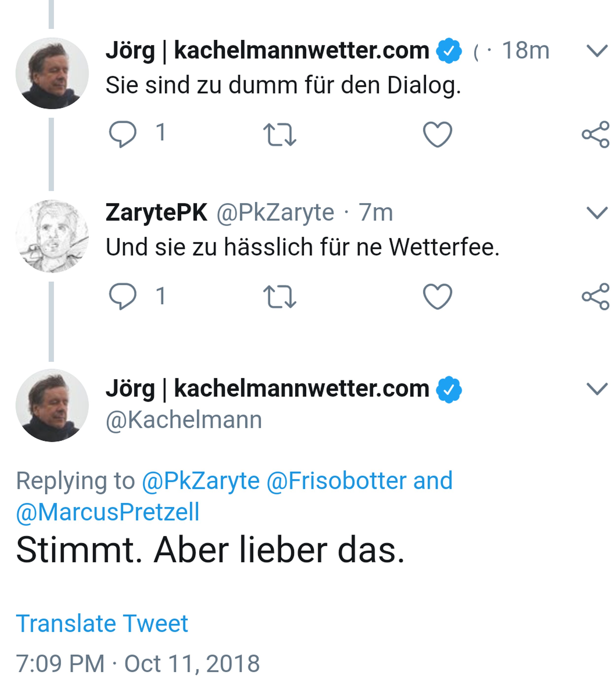
Task: Open Jörg's avatar on the main tweet
Action: 52,405
